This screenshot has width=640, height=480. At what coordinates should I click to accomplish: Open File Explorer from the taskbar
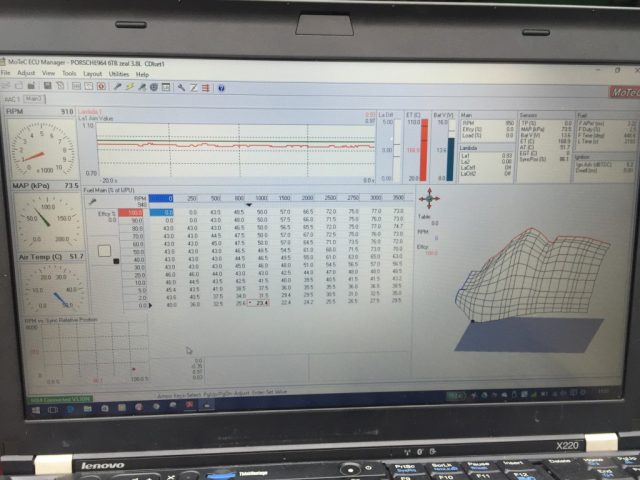(x=87, y=409)
